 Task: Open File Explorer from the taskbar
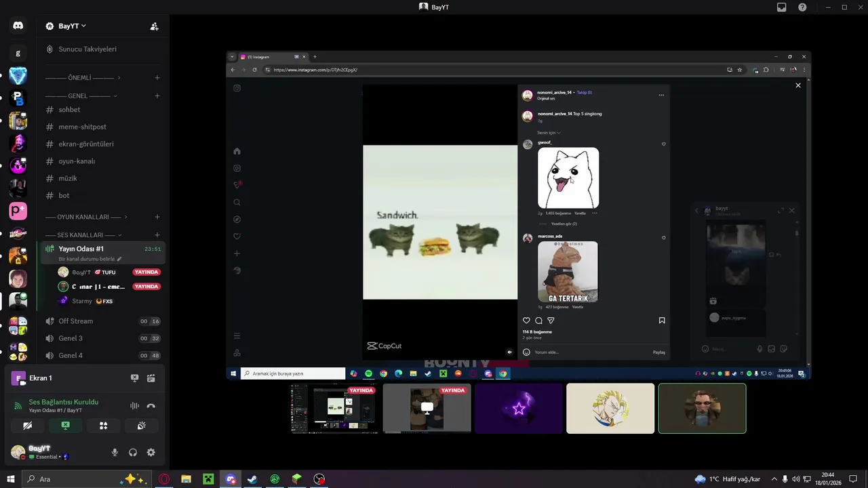pyautogui.click(x=186, y=479)
